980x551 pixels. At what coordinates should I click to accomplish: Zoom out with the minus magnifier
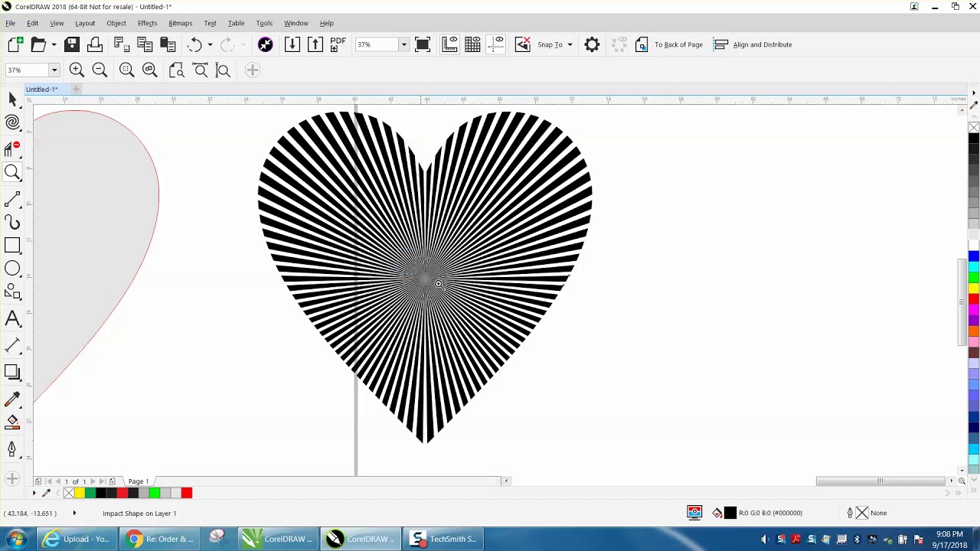pyautogui.click(x=100, y=70)
